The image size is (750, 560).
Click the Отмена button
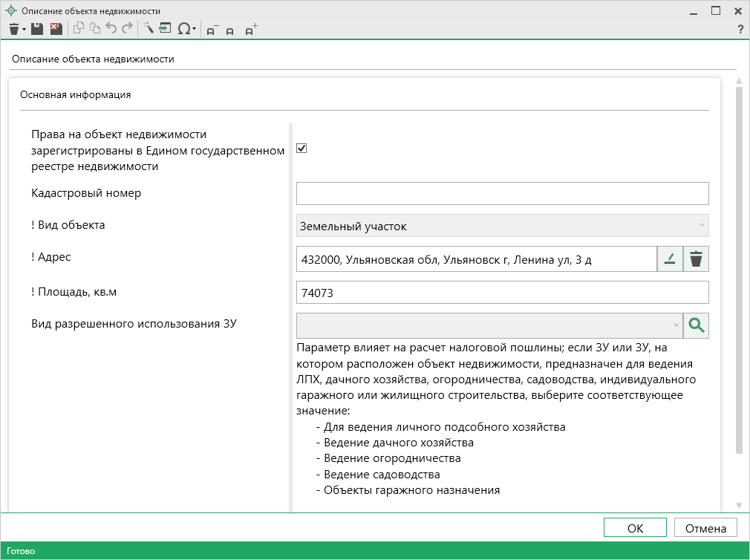705,527
